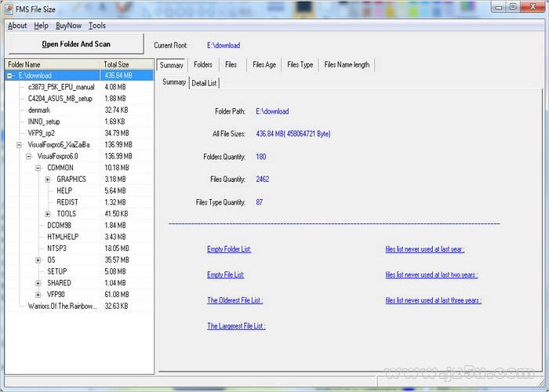
Task: Switch to the Folders tab
Action: tap(203, 65)
